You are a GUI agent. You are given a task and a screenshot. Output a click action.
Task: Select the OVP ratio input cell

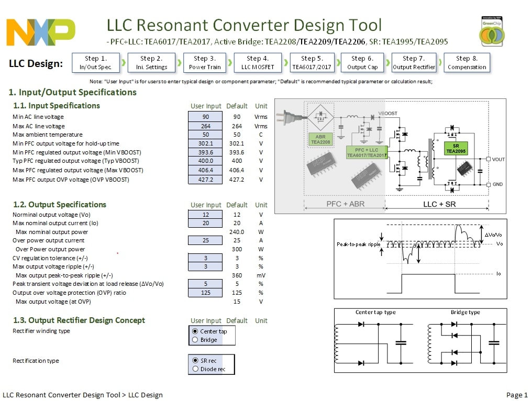(x=205, y=293)
